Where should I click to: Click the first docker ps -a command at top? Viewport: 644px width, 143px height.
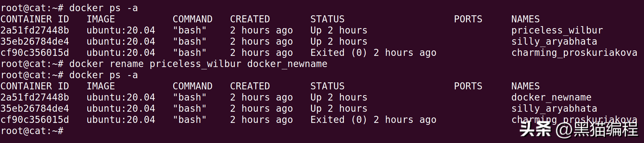point(103,8)
